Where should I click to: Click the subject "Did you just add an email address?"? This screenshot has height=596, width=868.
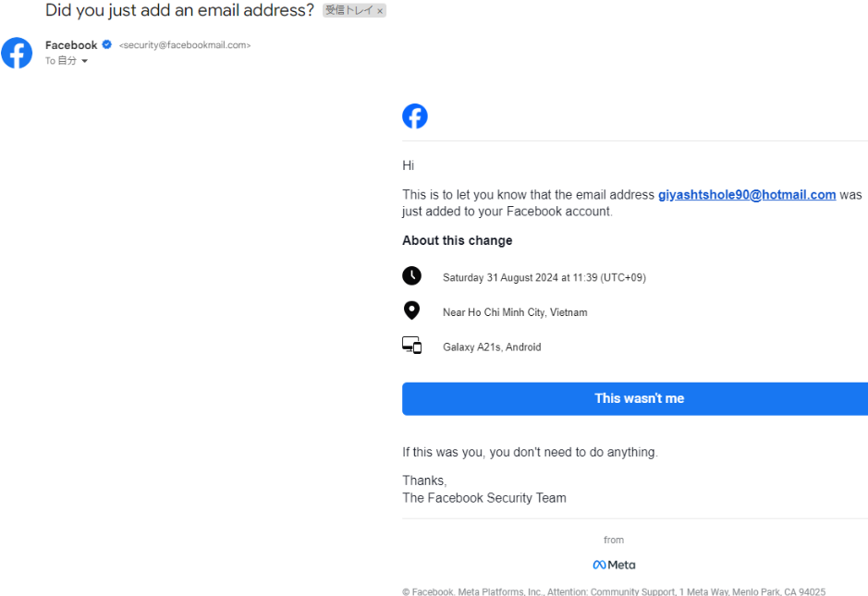coord(179,11)
